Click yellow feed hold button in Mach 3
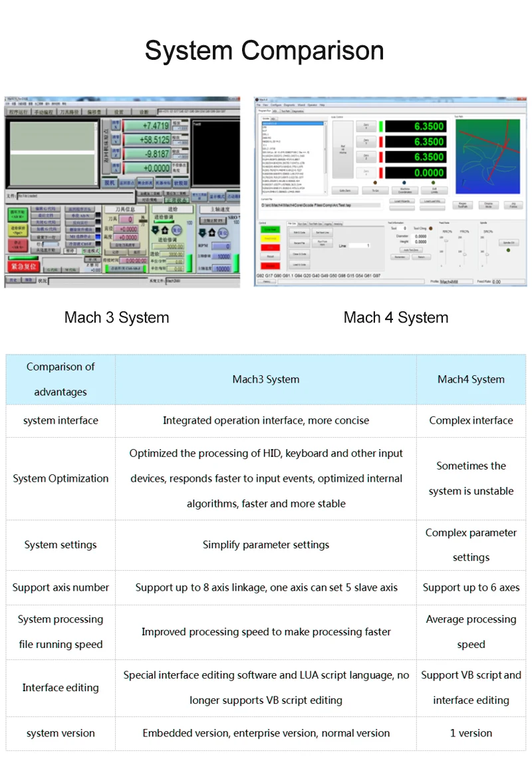The image size is (532, 763). point(18,230)
